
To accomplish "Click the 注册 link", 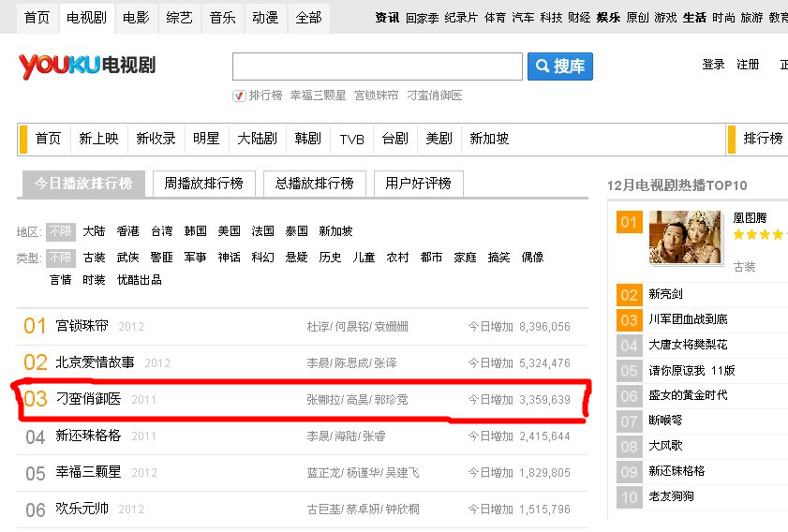I will coord(748,65).
